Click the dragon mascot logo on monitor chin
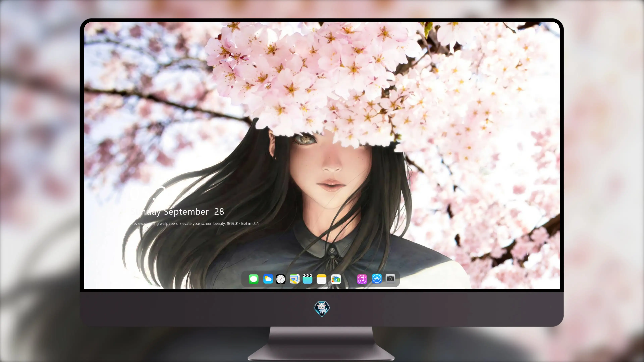The width and height of the screenshot is (644, 362). (322, 309)
